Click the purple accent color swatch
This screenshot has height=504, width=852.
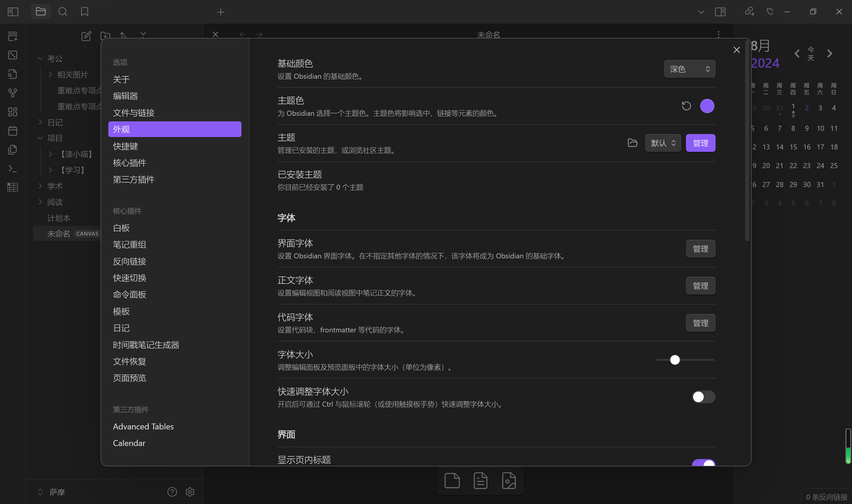click(707, 106)
